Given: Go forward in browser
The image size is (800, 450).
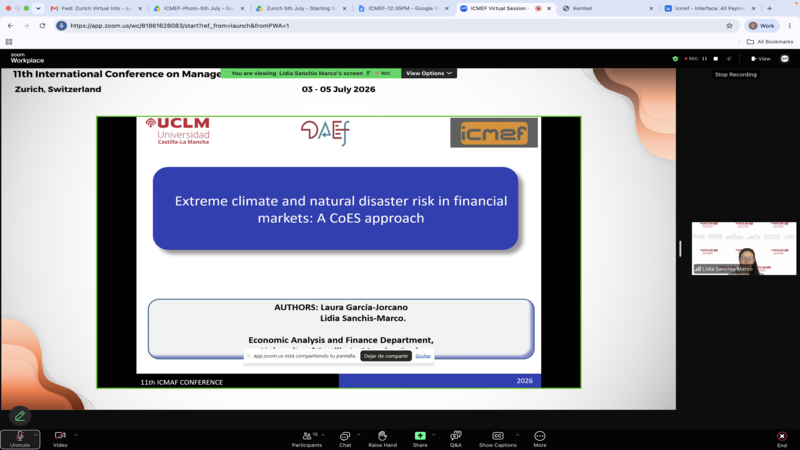Looking at the screenshot, I should coord(26,26).
